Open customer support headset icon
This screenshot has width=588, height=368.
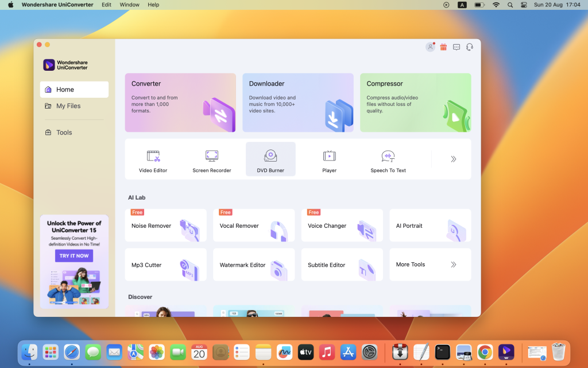pos(470,47)
